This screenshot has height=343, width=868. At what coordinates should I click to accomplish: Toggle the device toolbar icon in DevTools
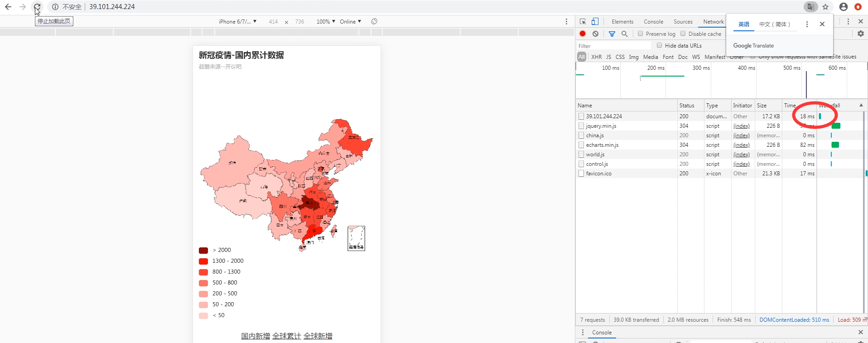pyautogui.click(x=595, y=21)
